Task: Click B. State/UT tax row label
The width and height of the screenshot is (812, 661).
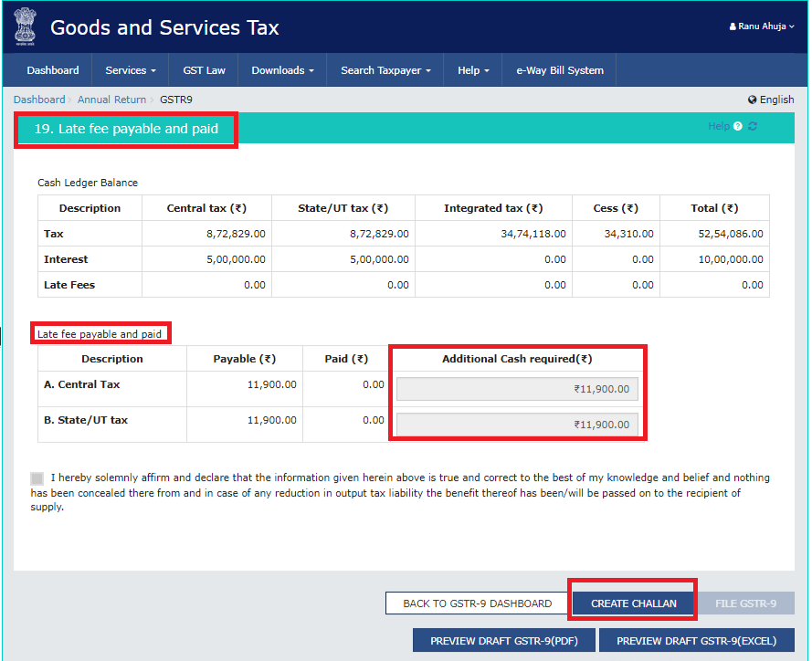Action: coord(86,420)
